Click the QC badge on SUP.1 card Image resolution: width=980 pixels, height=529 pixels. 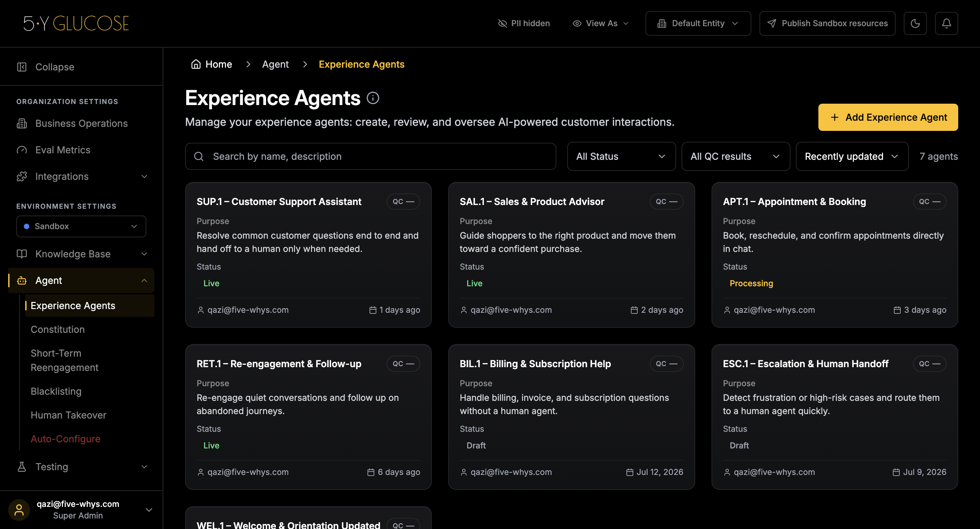403,201
